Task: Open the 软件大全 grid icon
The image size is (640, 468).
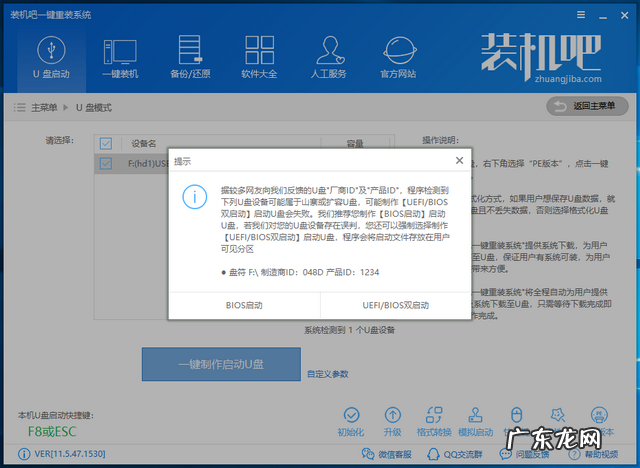Action: tap(259, 50)
